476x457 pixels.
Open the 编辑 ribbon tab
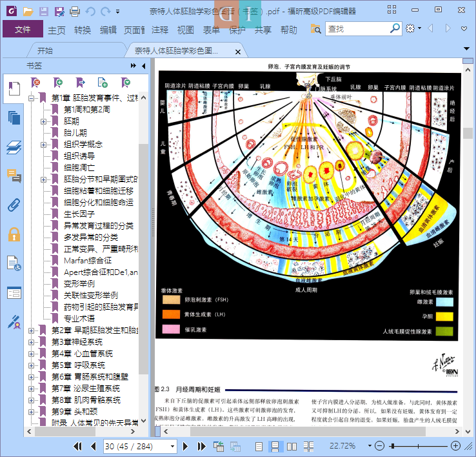[108, 30]
